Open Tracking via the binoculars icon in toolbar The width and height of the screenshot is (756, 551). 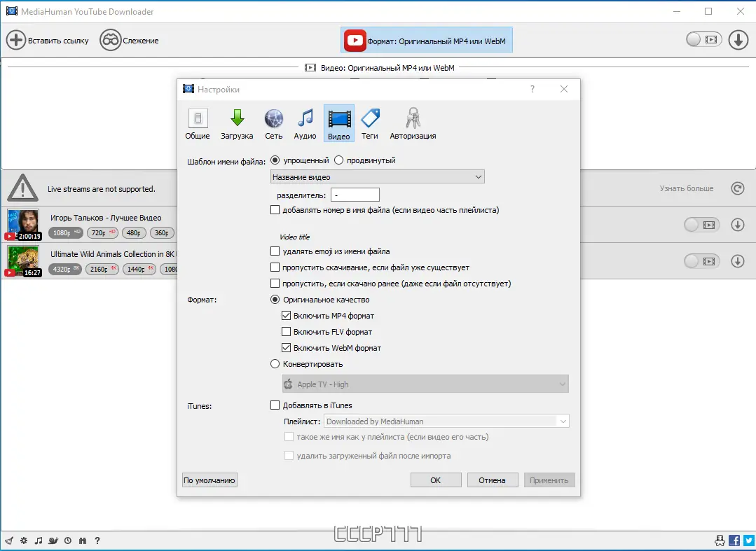(x=110, y=40)
